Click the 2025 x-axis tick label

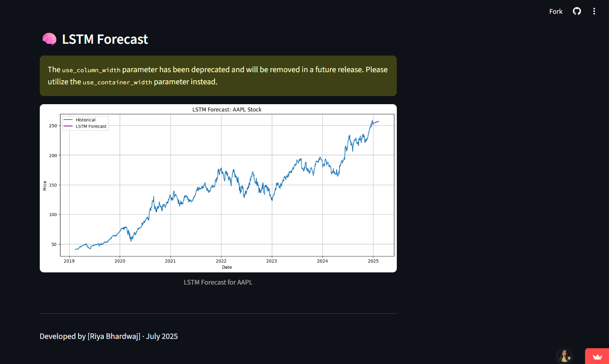tap(373, 261)
